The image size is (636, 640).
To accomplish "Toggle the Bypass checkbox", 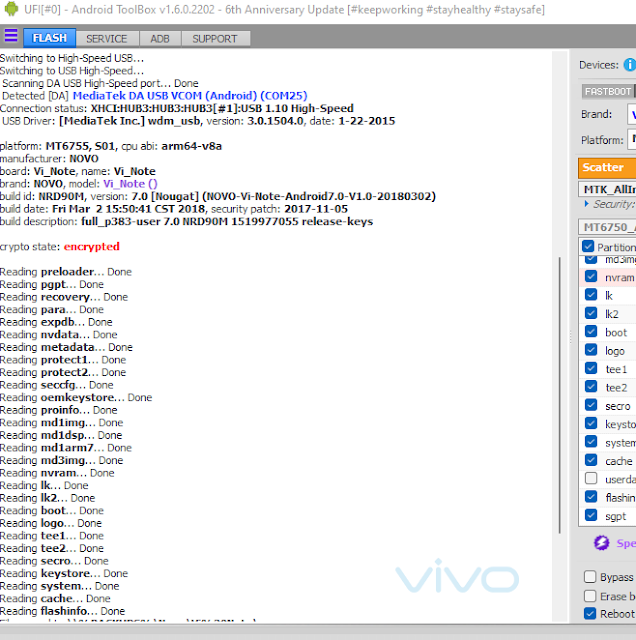I will [590, 577].
